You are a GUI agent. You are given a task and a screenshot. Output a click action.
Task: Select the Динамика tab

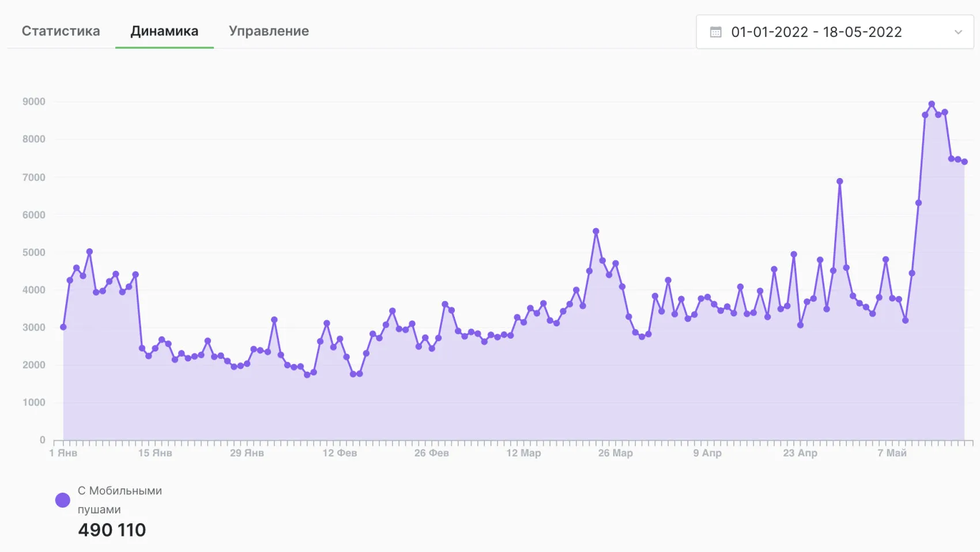click(x=164, y=31)
